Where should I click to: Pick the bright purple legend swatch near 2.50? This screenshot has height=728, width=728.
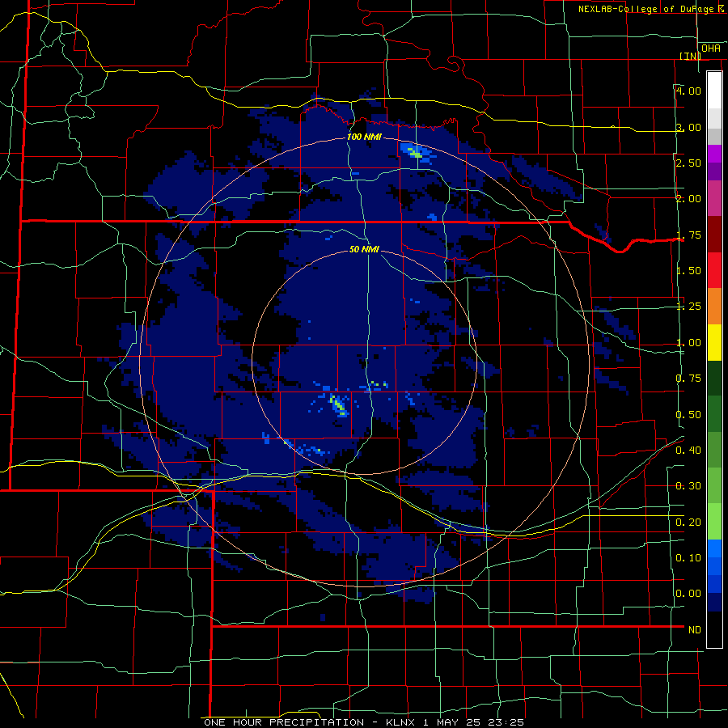[x=714, y=154]
